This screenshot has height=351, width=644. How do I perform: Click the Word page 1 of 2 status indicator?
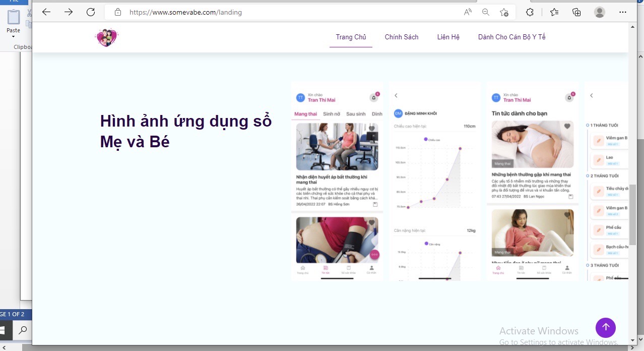click(x=12, y=314)
